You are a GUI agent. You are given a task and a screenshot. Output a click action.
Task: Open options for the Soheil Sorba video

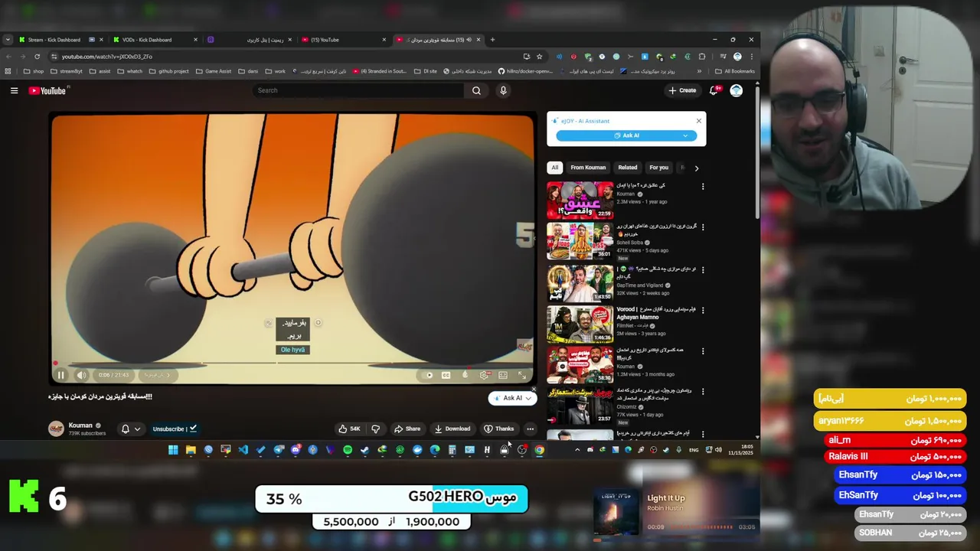pos(703,227)
